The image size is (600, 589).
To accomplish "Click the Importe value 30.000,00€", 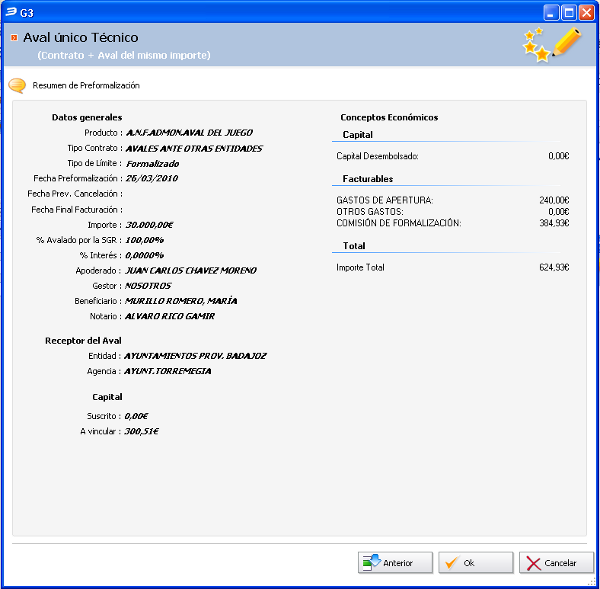I will (149, 225).
